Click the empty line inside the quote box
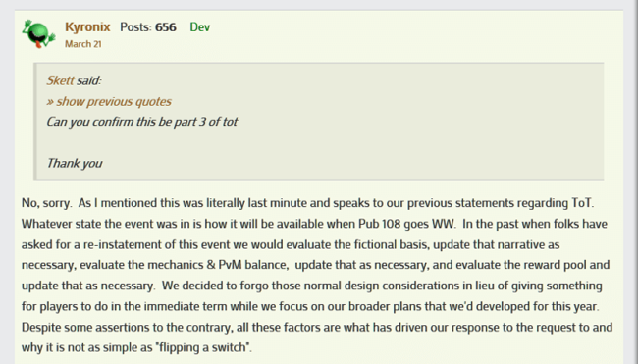Viewport: 638px width, 364px height. pos(317,142)
